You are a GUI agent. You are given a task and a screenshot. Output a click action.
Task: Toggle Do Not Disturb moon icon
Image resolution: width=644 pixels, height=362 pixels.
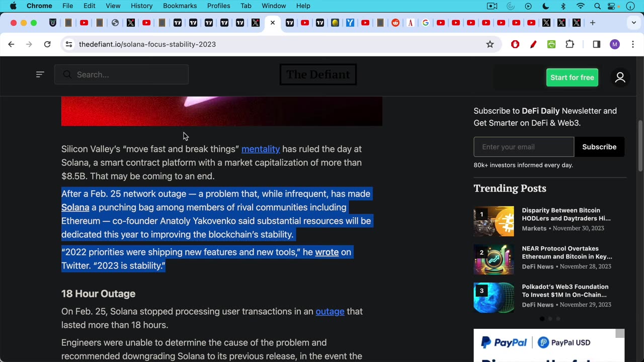pos(546,6)
